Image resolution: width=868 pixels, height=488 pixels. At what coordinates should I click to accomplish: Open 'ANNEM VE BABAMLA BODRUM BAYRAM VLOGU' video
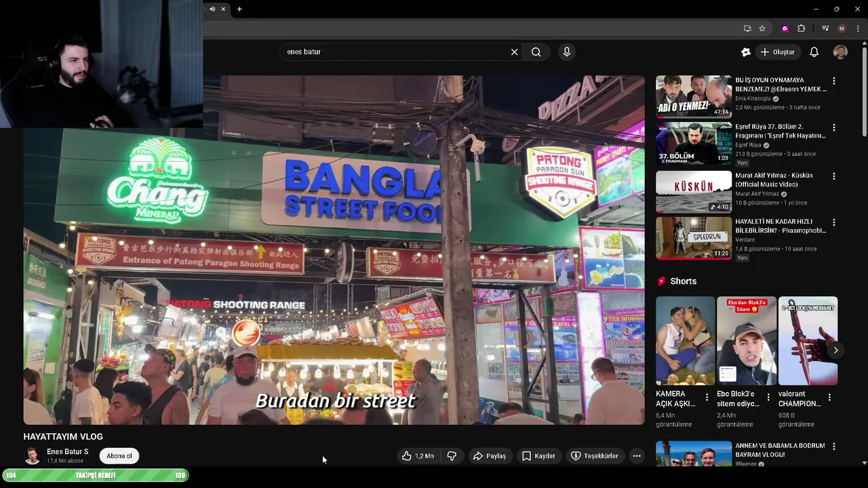click(780, 450)
